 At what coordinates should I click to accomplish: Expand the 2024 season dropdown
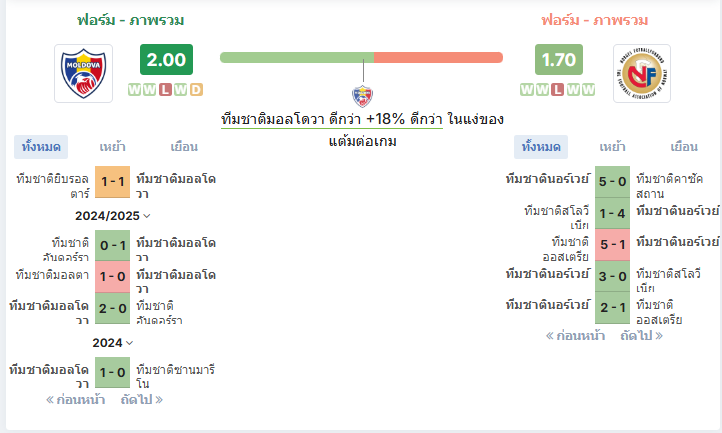pos(112,343)
